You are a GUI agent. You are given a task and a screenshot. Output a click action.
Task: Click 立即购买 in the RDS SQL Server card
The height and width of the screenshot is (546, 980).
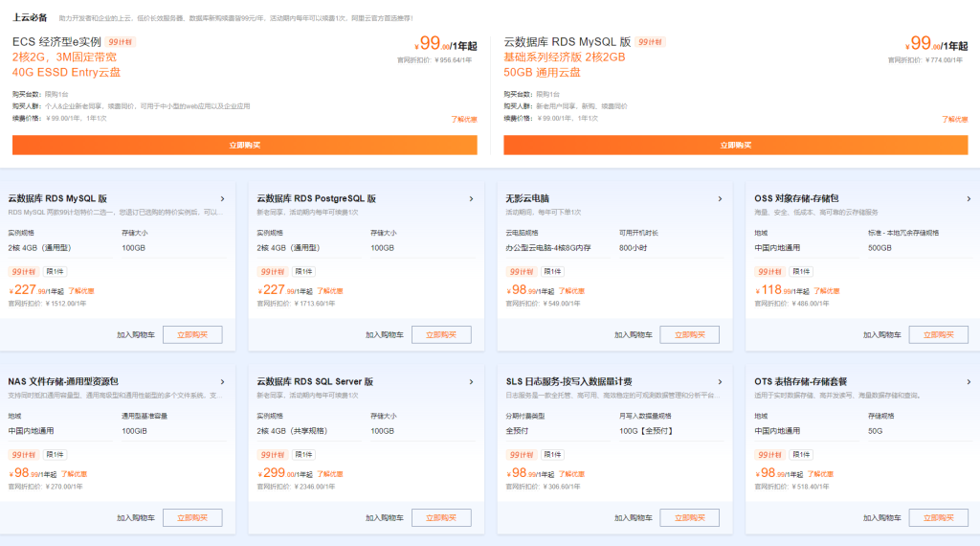click(x=441, y=518)
